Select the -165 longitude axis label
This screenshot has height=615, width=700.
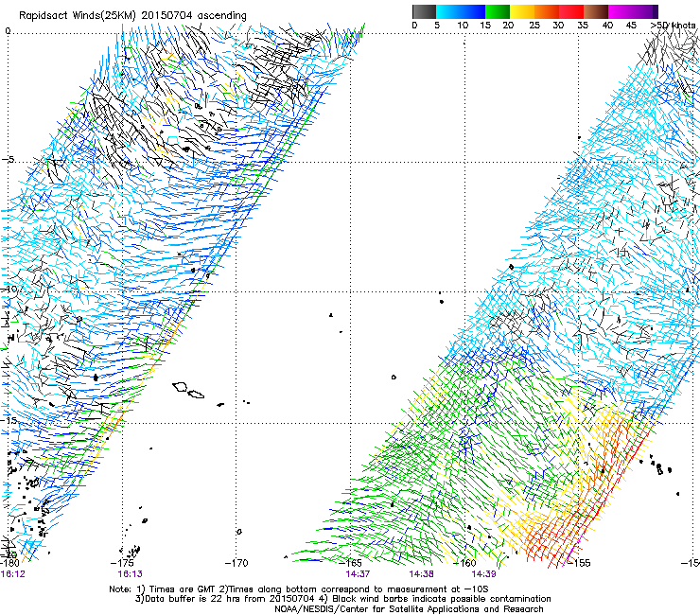350,563
